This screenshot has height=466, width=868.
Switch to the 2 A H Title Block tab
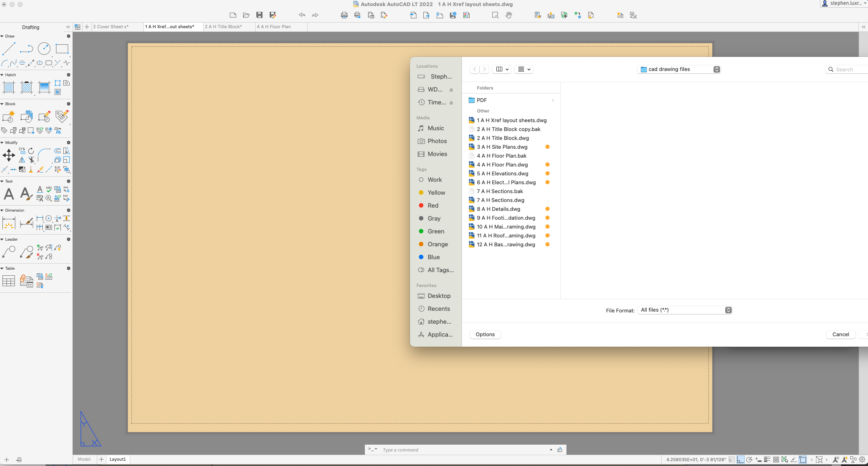(x=223, y=27)
